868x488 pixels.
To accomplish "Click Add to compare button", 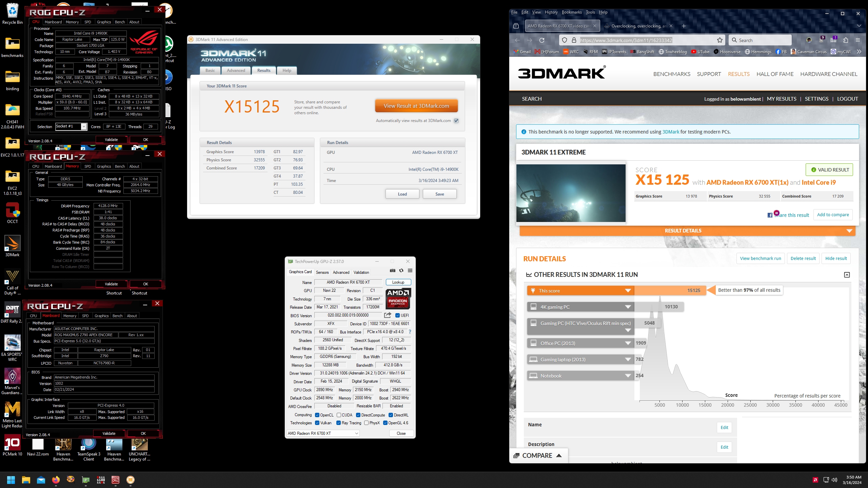I will [833, 215].
